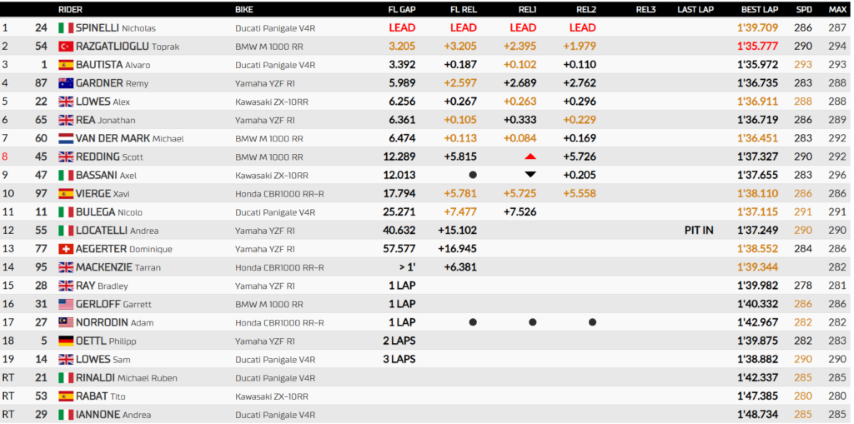This screenshot has height=424, width=854.
Task: Click the REL2 dot in NORRODIN's row
Action: [x=592, y=323]
